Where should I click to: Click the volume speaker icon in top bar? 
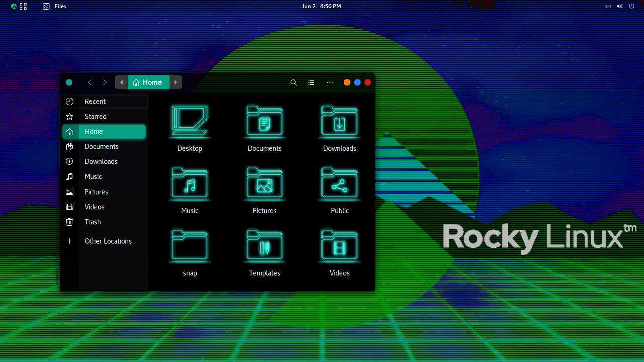click(x=619, y=6)
